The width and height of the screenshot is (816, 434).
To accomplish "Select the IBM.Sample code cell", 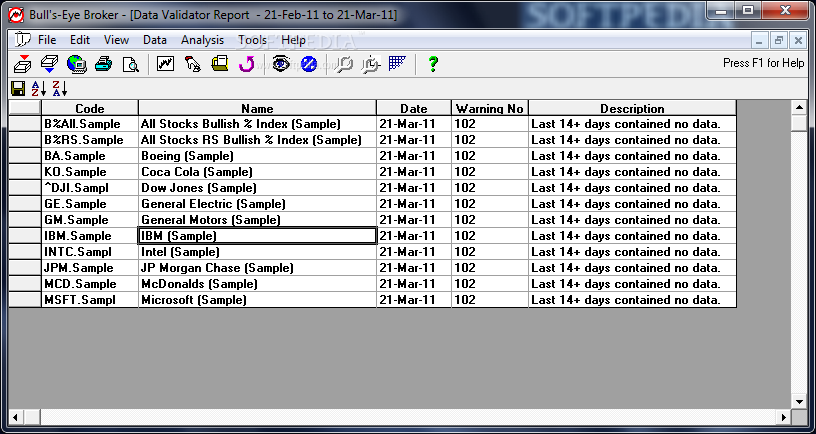I will 90,236.
